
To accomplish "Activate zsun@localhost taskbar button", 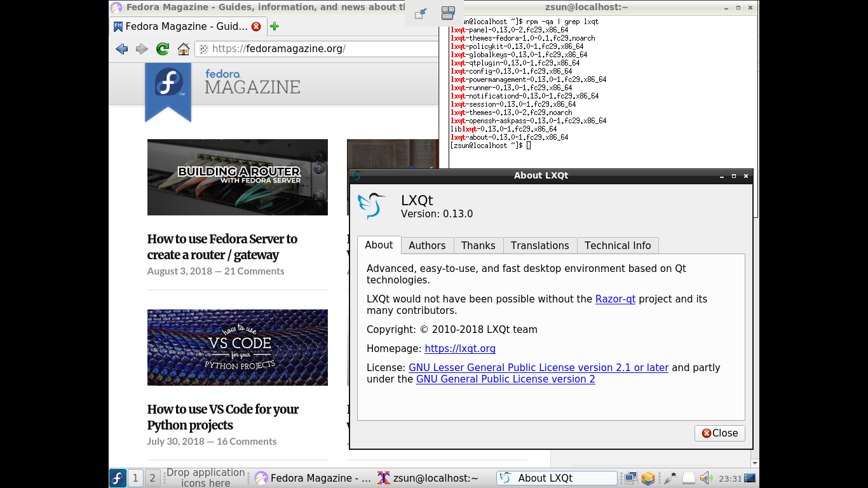I will [x=435, y=478].
